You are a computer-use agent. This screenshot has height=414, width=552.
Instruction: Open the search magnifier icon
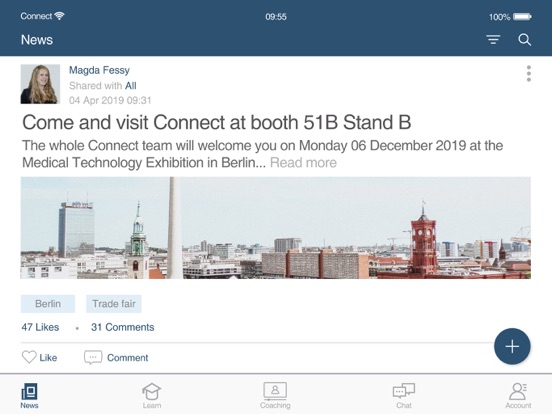525,40
